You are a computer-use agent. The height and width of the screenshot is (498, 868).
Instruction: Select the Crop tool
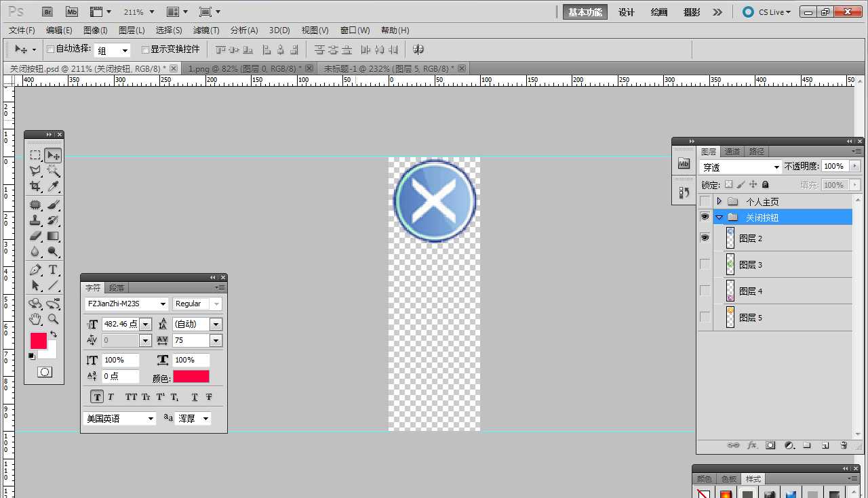pos(35,186)
